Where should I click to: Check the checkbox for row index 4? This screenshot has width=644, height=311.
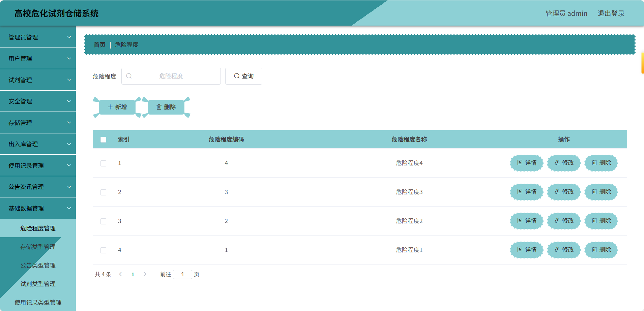(104, 250)
